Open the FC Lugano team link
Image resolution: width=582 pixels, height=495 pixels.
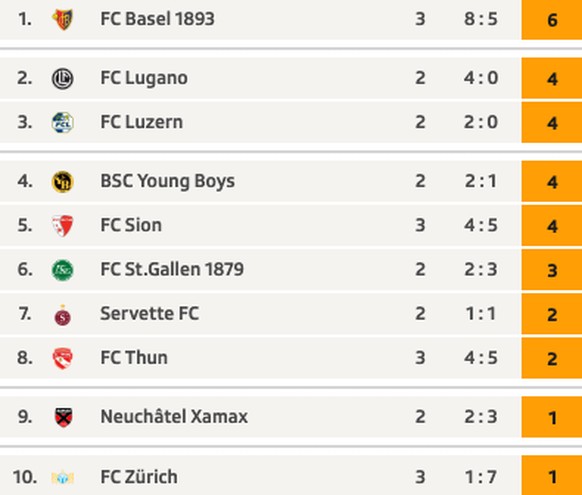tap(144, 78)
